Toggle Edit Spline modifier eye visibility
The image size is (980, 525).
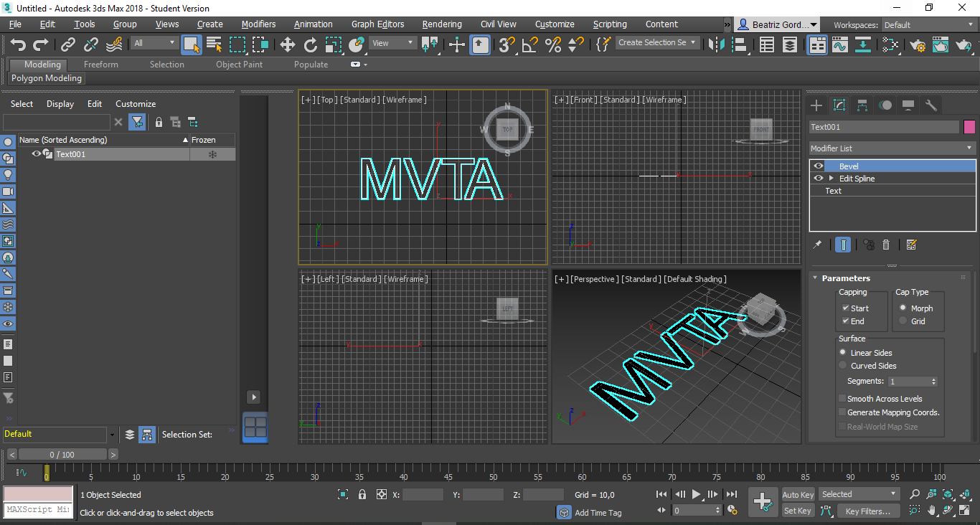click(819, 178)
